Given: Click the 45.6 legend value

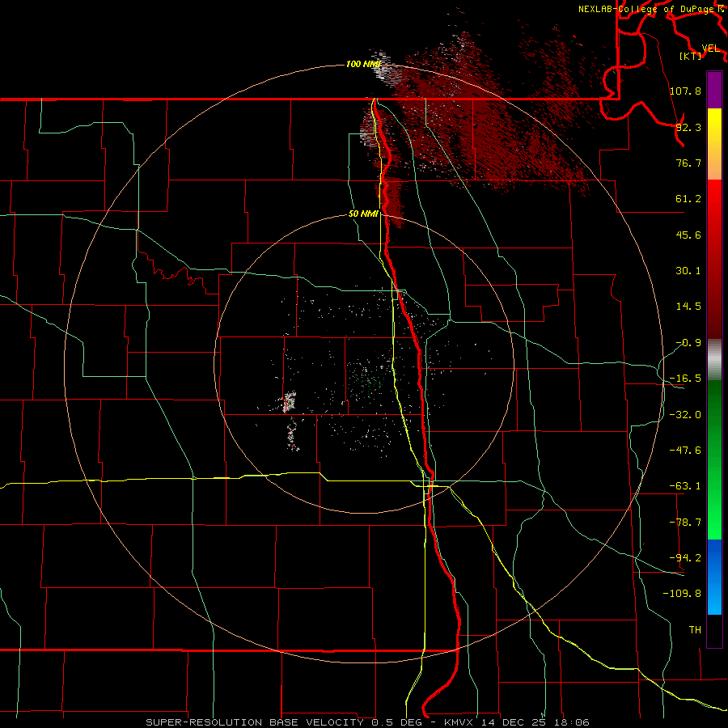Looking at the screenshot, I should point(688,235).
